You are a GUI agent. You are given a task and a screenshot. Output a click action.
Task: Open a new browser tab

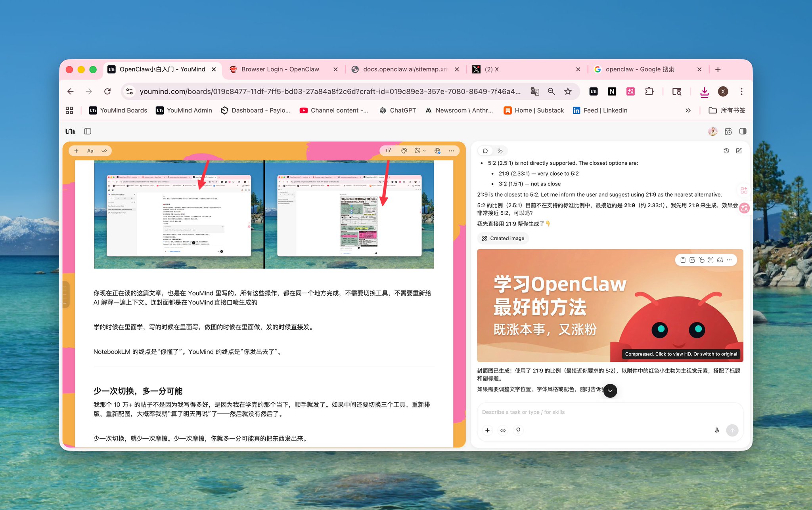tap(718, 69)
